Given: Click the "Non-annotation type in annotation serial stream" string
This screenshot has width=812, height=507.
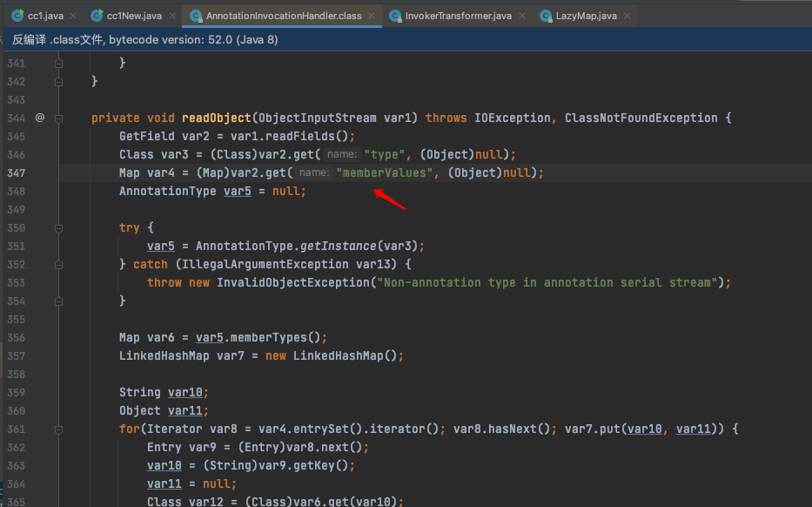Looking at the screenshot, I should (x=548, y=282).
